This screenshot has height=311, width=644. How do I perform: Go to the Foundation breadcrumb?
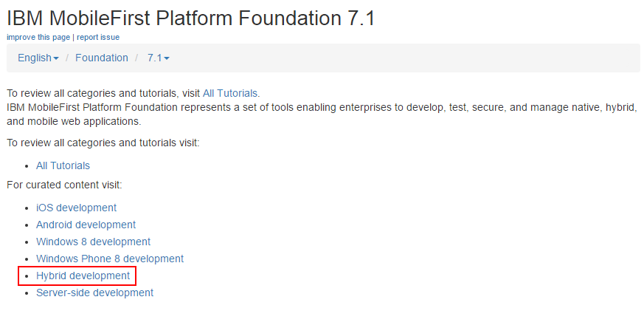[101, 58]
